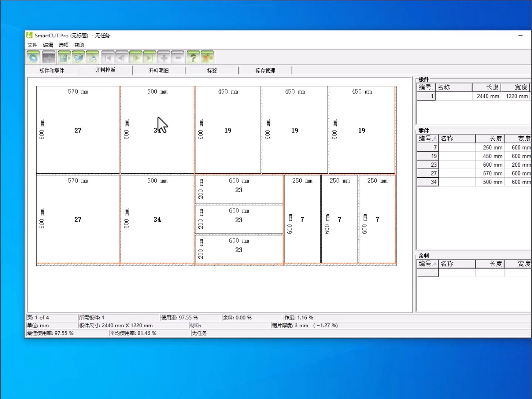The image size is (532, 399).
Task: Open settings with the gear icon
Action: click(34, 58)
